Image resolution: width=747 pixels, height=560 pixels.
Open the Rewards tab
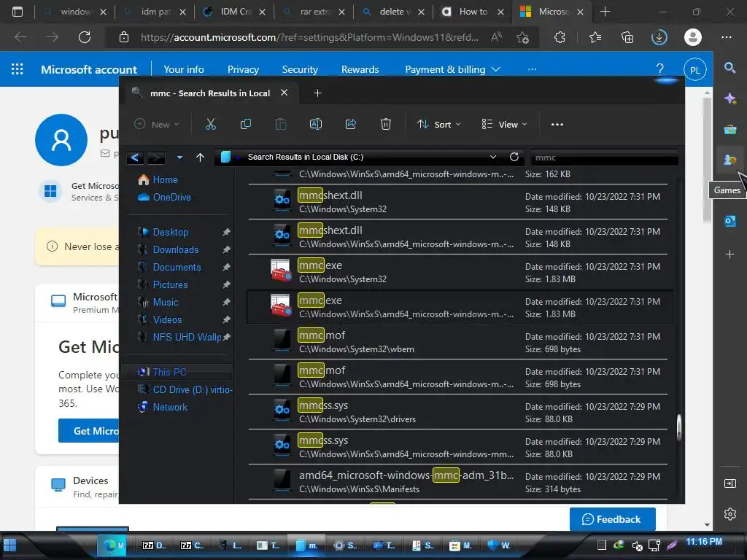360,69
